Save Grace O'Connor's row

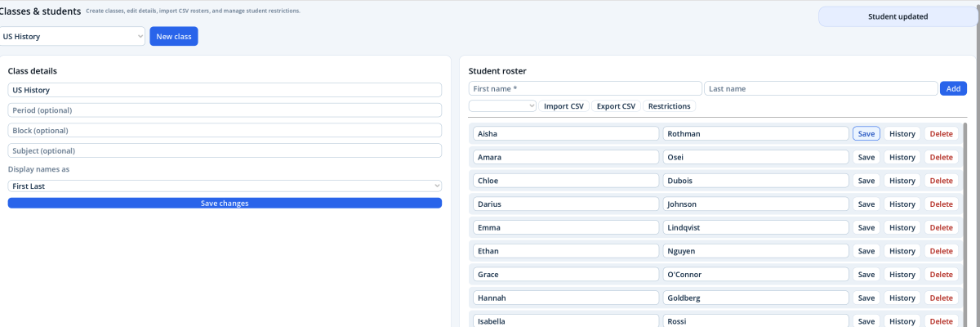click(x=866, y=275)
